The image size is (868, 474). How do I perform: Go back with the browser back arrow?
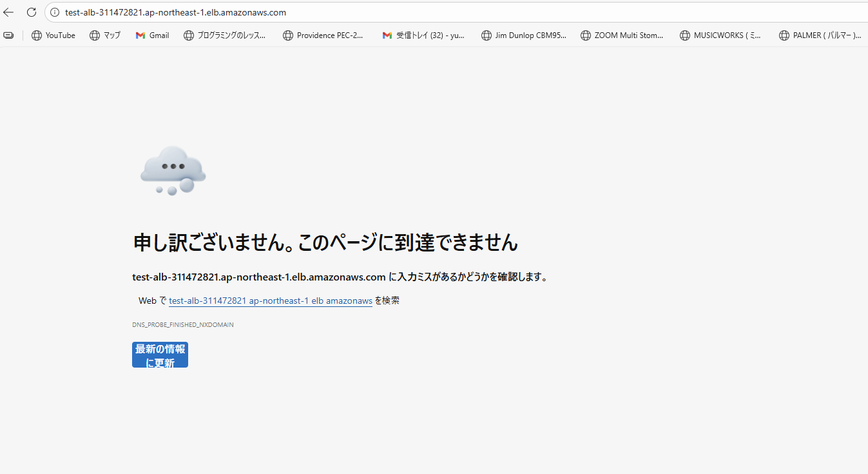[9, 12]
